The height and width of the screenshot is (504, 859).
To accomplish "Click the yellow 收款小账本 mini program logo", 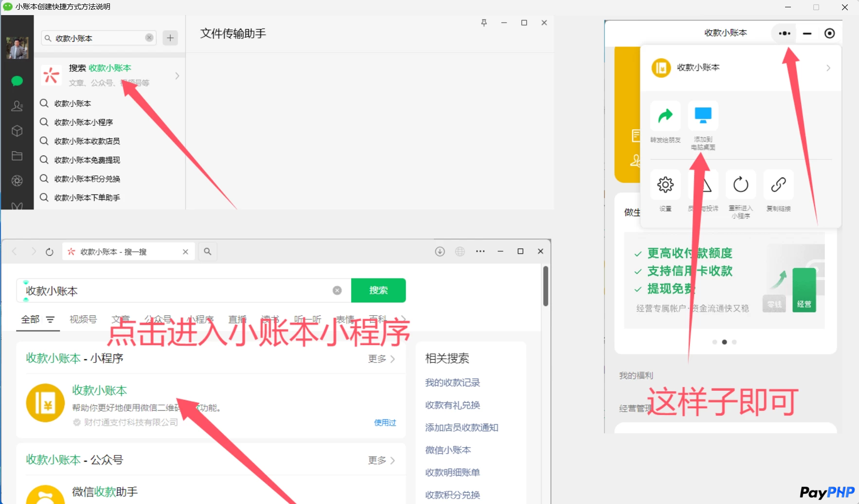I will click(46, 403).
